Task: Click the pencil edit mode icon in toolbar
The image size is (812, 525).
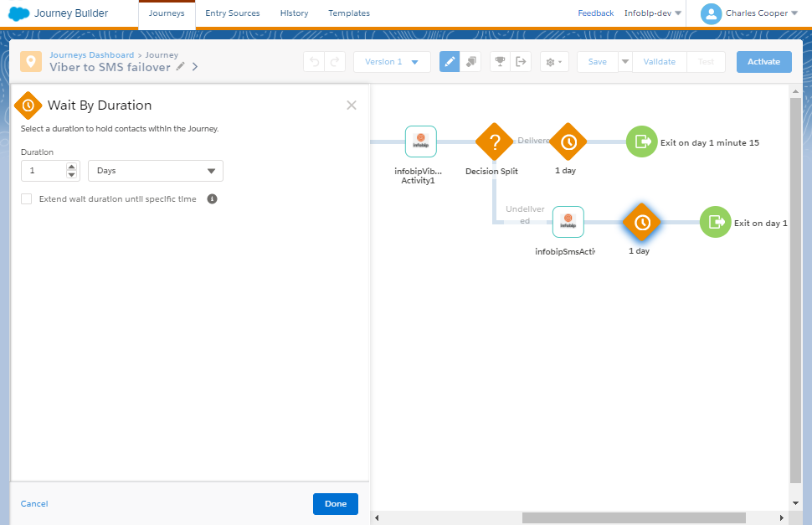Action: click(x=450, y=62)
